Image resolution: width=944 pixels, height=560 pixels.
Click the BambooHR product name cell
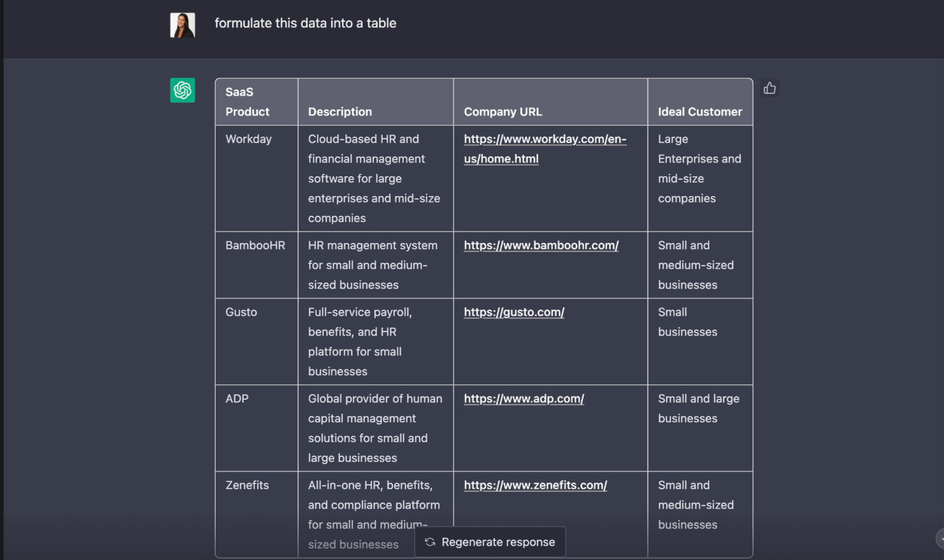coord(255,245)
